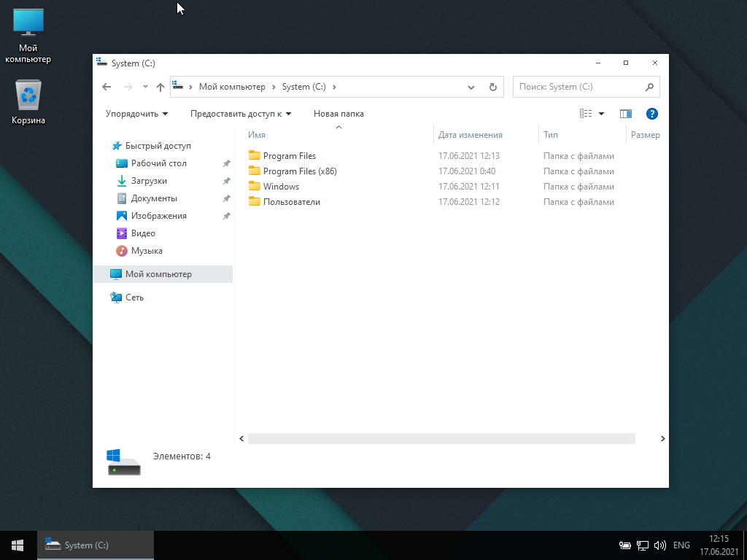Click the New folder button
The width and height of the screenshot is (747, 560).
(338, 114)
